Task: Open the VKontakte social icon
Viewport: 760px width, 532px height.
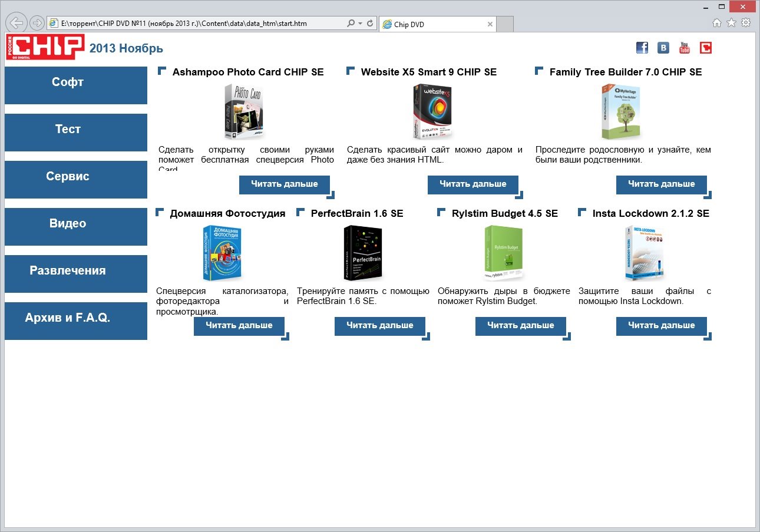Action: pyautogui.click(x=663, y=48)
